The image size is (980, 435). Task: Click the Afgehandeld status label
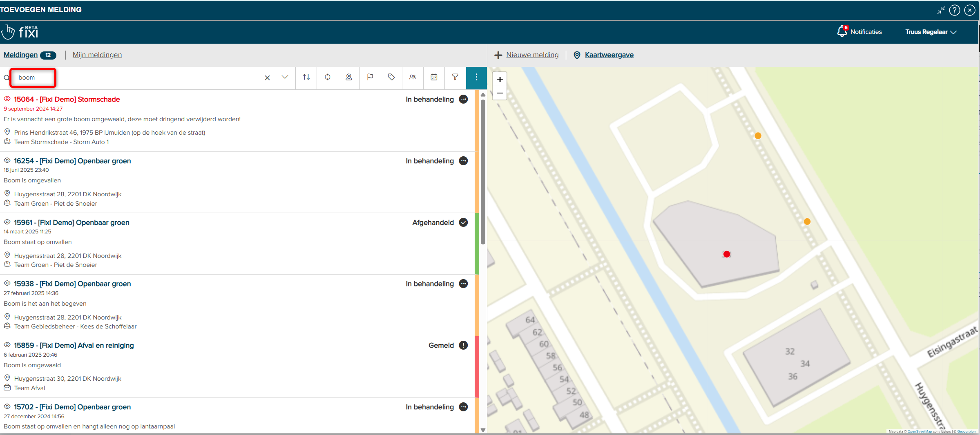click(x=433, y=222)
